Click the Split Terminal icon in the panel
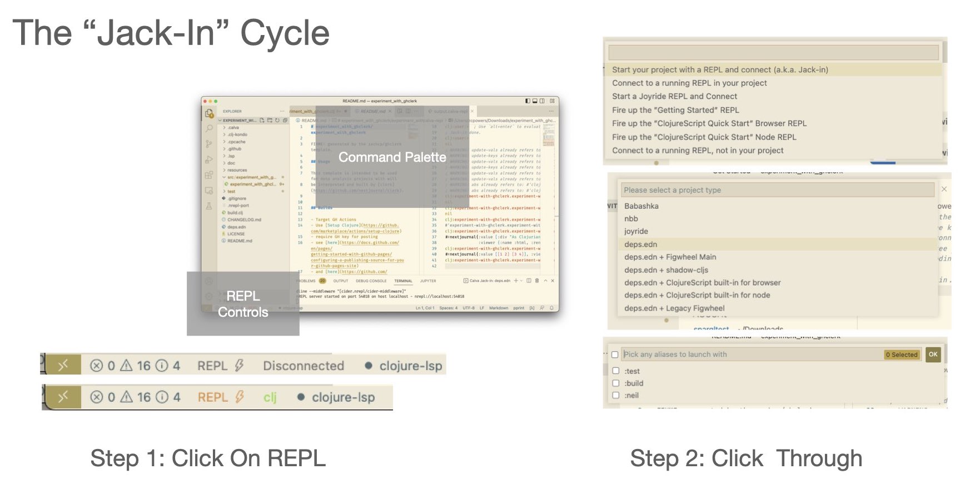The height and width of the screenshot is (489, 980). click(529, 281)
